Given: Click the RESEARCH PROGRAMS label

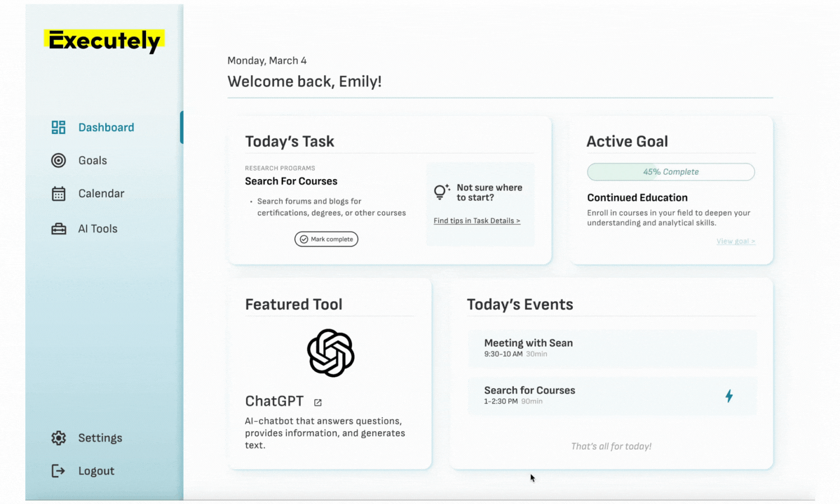Looking at the screenshot, I should [280, 168].
